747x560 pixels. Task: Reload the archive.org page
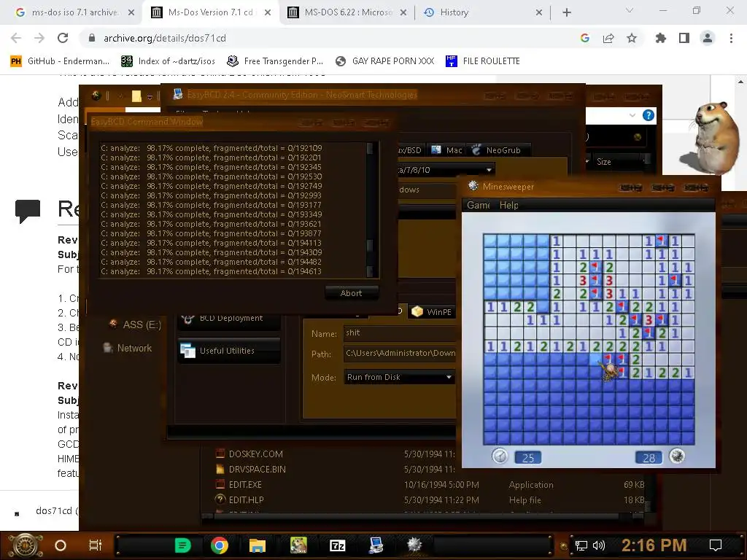(x=63, y=38)
